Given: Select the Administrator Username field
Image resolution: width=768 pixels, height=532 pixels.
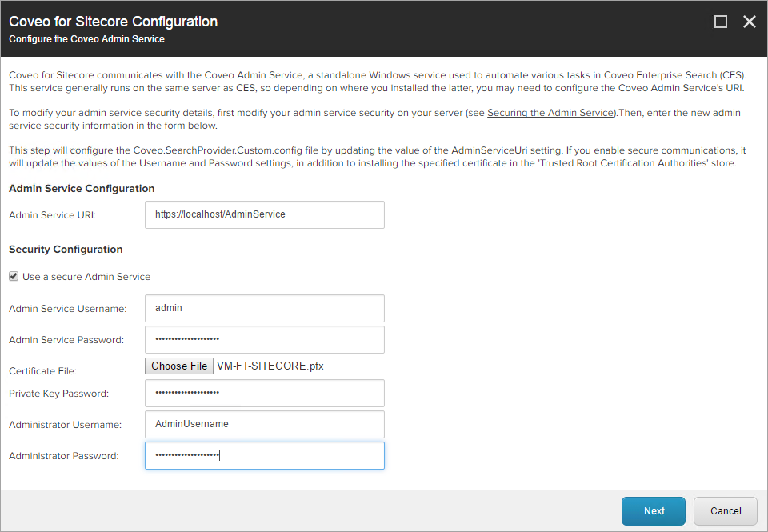Looking at the screenshot, I should tap(264, 424).
